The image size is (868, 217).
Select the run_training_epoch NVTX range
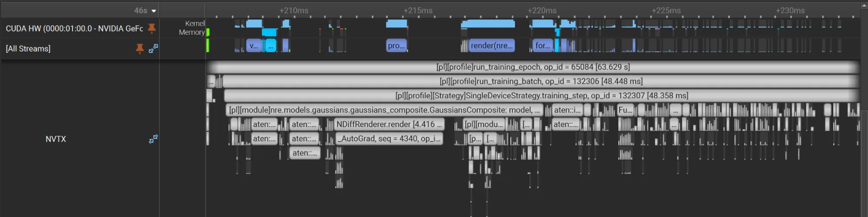click(533, 67)
